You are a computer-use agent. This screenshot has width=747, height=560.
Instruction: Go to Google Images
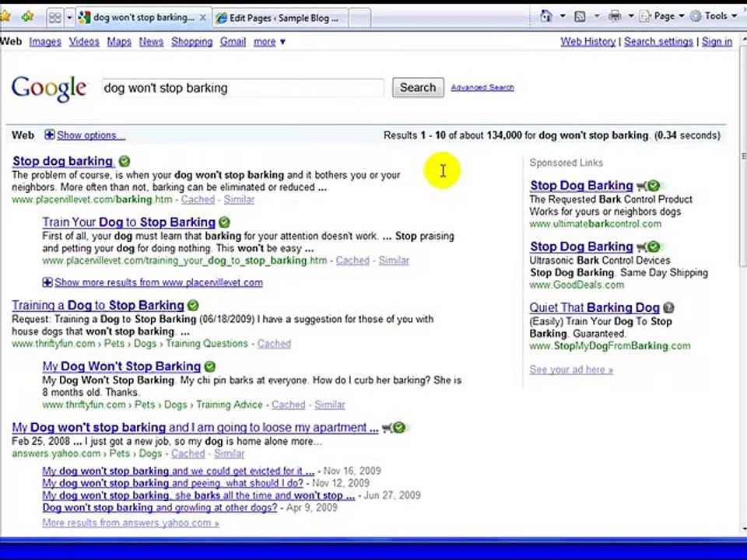(45, 42)
